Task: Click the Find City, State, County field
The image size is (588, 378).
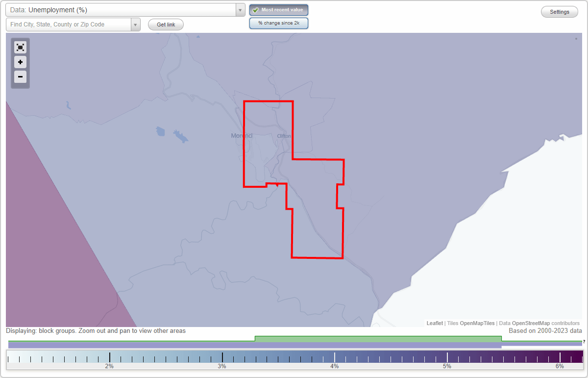Action: click(x=69, y=25)
